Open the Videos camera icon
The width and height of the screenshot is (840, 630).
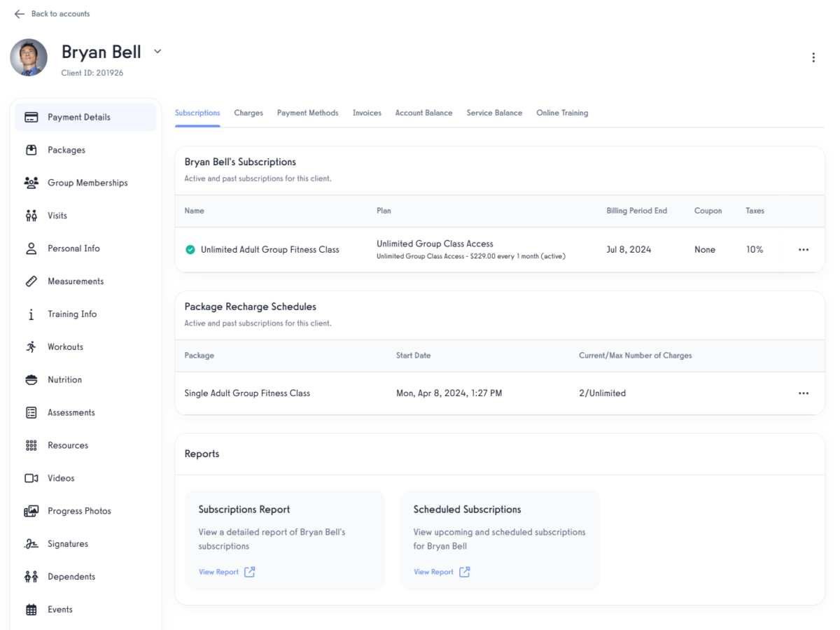[x=31, y=477]
